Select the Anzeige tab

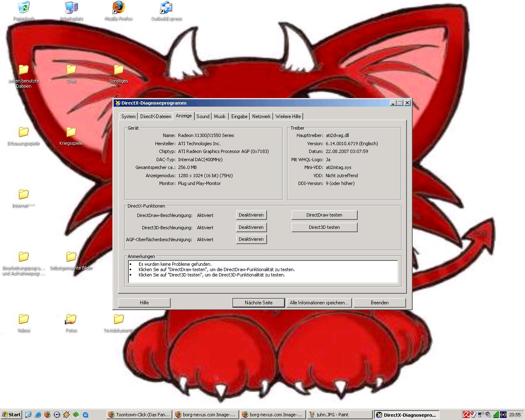point(184,116)
